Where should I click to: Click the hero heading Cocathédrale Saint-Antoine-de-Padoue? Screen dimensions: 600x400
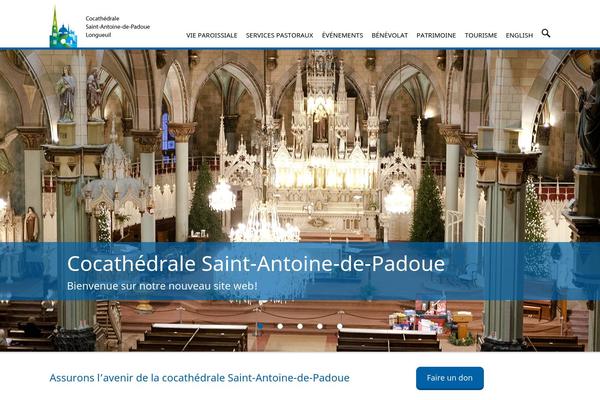click(x=256, y=264)
